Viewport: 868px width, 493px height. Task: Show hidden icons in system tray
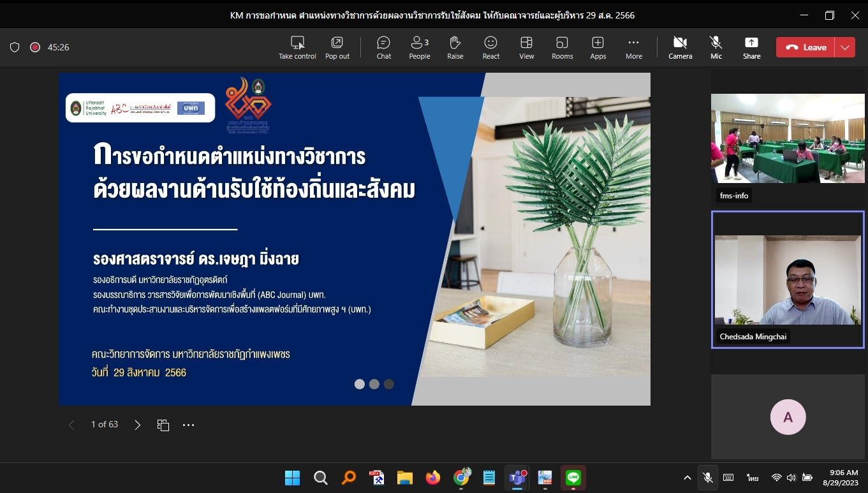[687, 478]
